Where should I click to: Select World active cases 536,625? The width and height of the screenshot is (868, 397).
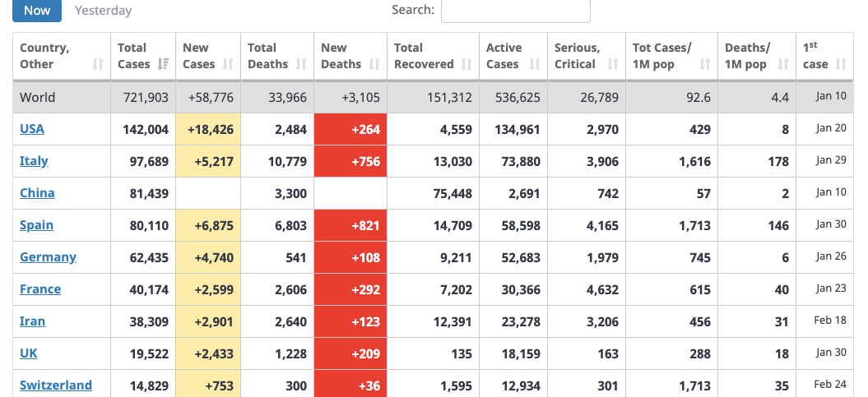(519, 98)
